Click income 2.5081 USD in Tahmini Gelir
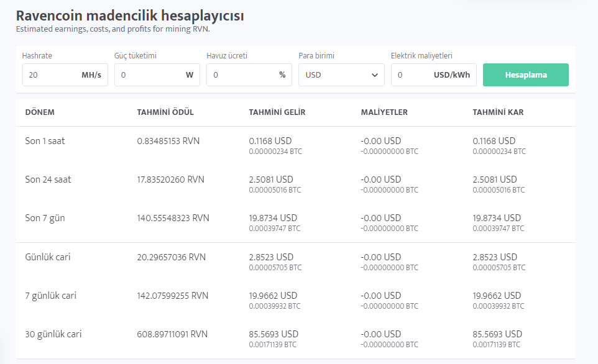This screenshot has height=364, width=598. (x=271, y=180)
